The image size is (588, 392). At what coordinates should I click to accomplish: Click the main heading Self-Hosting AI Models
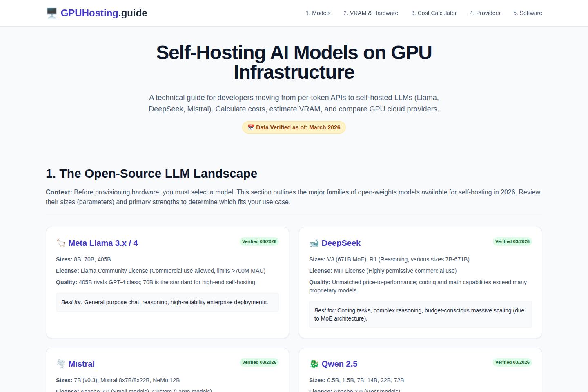[x=294, y=62]
